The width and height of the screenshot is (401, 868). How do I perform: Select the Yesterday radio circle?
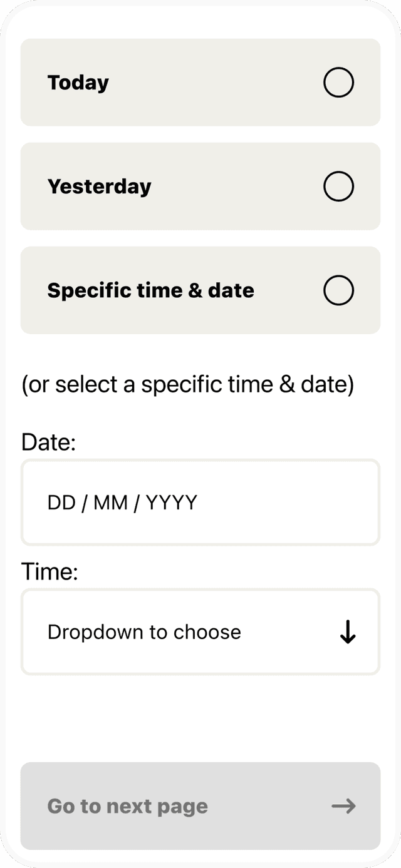(338, 186)
